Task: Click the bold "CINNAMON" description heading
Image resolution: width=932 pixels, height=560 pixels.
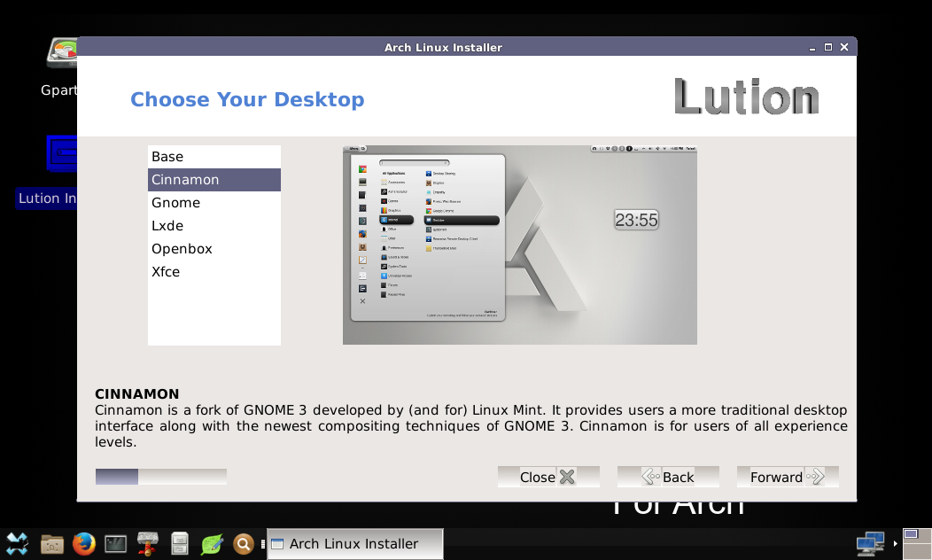Action: pyautogui.click(x=136, y=394)
